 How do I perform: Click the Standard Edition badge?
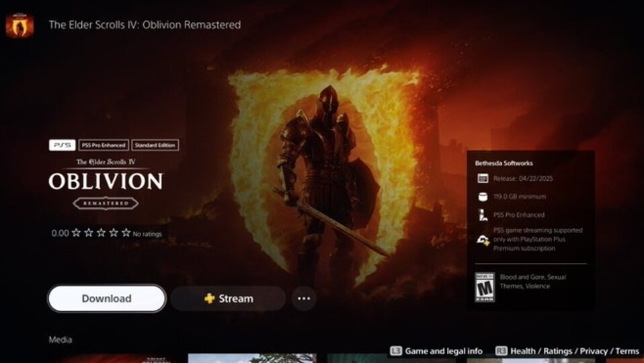tap(155, 145)
